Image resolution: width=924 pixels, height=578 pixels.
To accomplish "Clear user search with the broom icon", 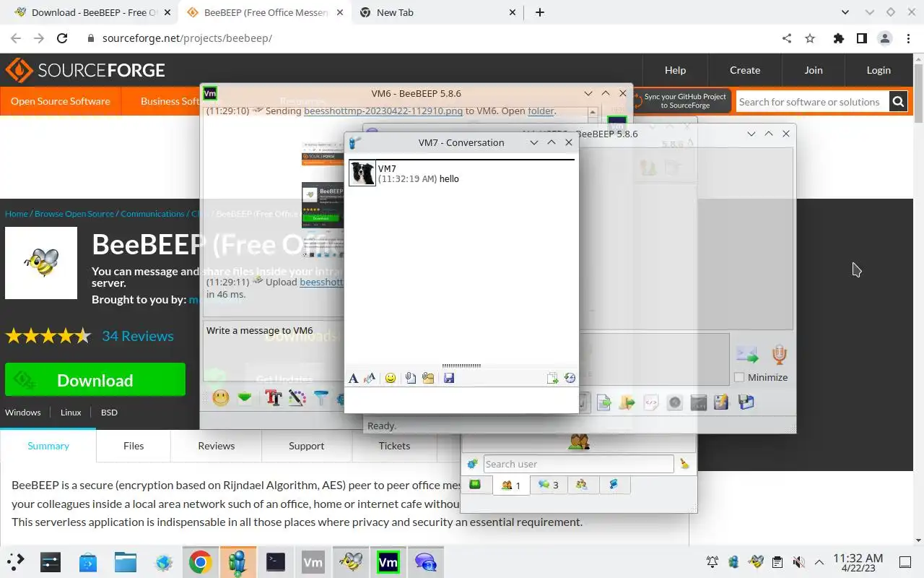I will (684, 464).
